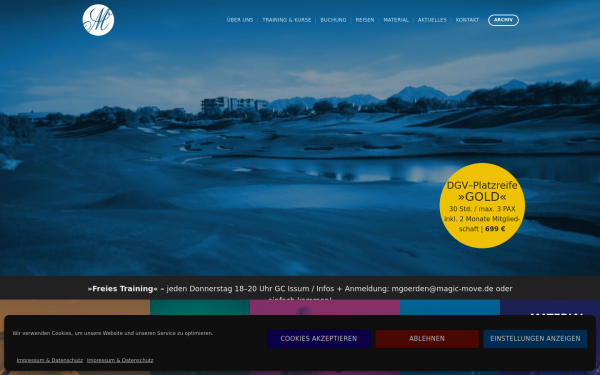This screenshot has height=375, width=600.
Task: Go to the Buchung page
Action: tap(333, 20)
